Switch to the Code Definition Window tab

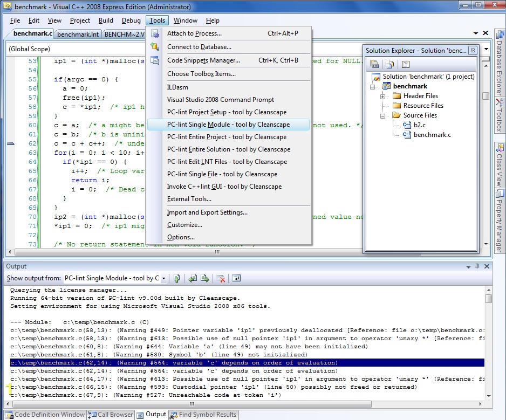point(46,415)
